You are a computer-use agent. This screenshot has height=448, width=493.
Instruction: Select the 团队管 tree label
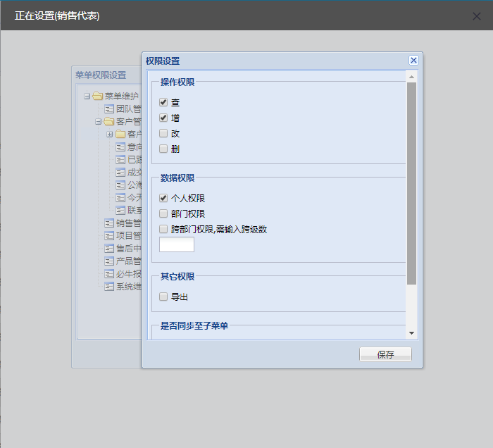pos(129,108)
